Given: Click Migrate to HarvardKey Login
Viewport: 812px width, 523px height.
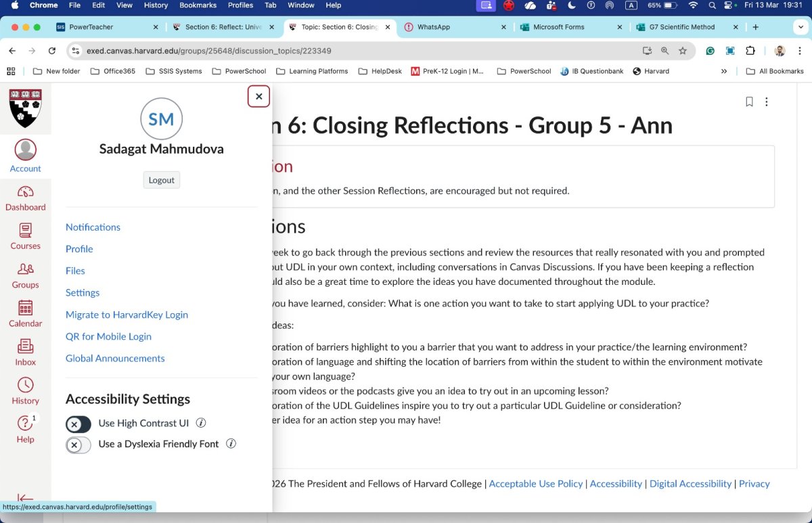Looking at the screenshot, I should click(127, 315).
